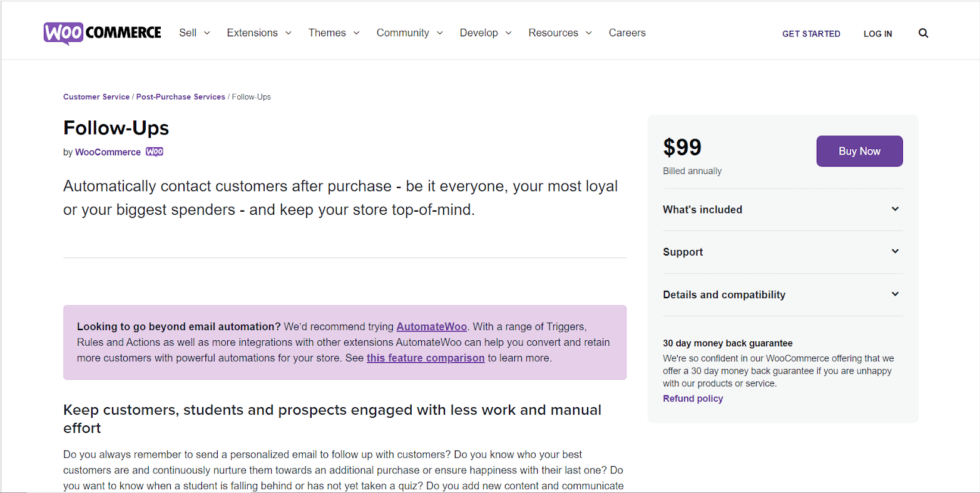
Task: View the Refund policy link
Action: coord(693,398)
